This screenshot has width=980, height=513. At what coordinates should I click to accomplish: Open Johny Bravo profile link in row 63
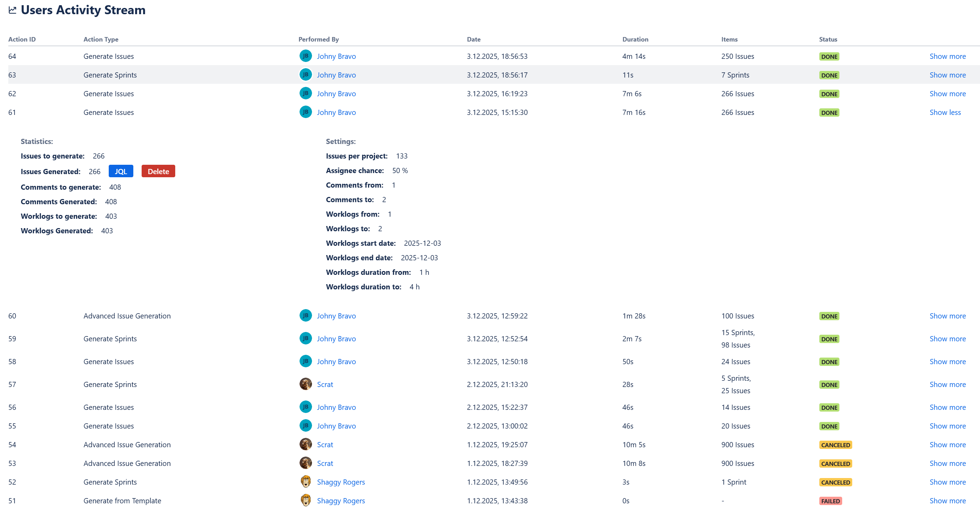coord(336,75)
